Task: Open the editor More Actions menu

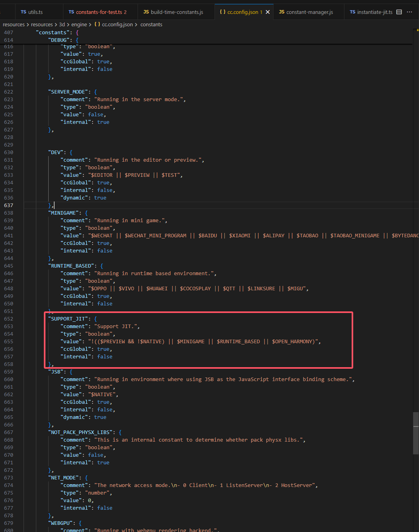Action: pos(409,12)
